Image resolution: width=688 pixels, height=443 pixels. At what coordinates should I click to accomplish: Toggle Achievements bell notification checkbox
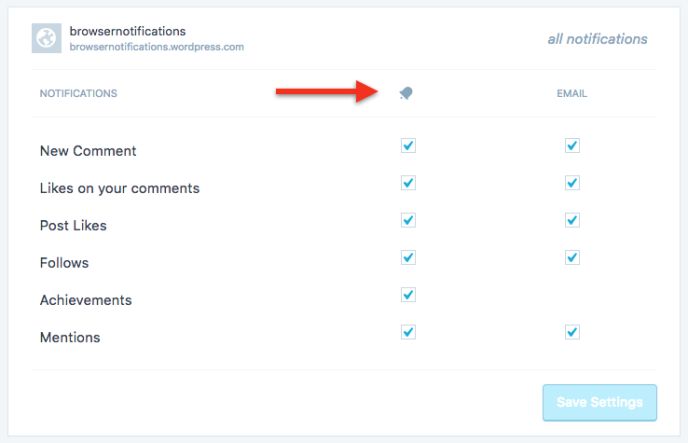[x=408, y=294]
